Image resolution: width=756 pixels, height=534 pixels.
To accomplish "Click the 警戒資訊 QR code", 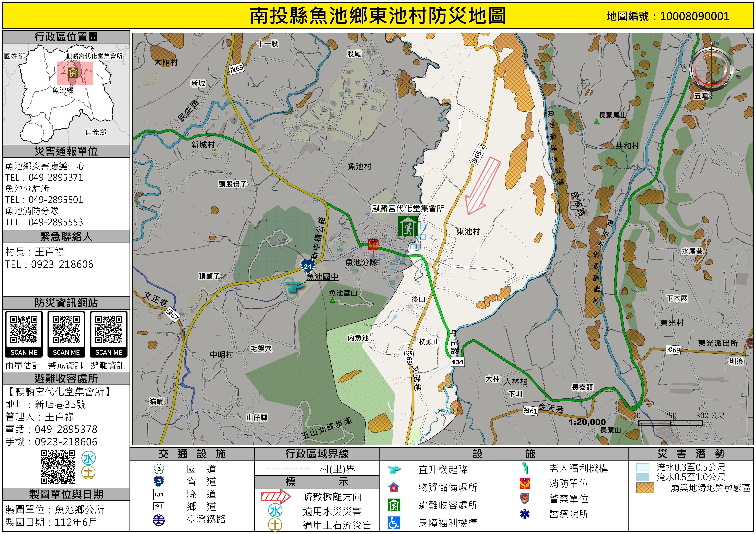I will (x=66, y=330).
